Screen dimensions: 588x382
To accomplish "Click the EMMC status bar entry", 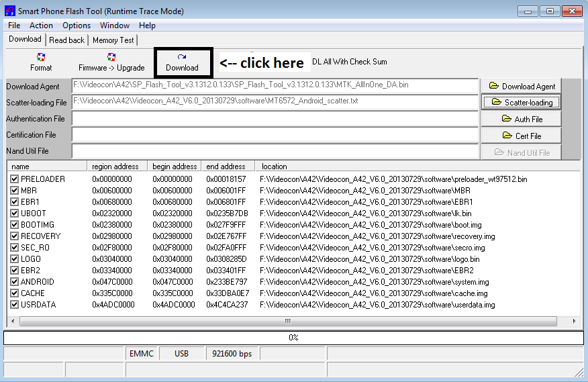I will click(x=142, y=354).
